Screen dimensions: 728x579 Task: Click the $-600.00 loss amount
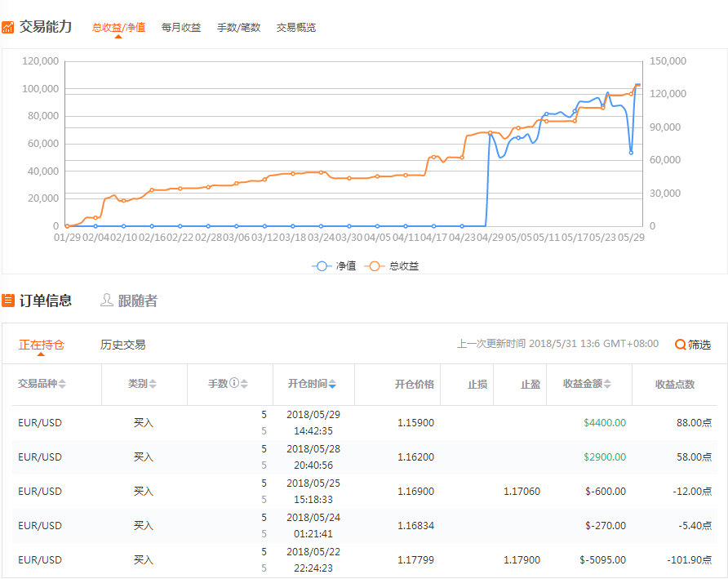coord(606,492)
